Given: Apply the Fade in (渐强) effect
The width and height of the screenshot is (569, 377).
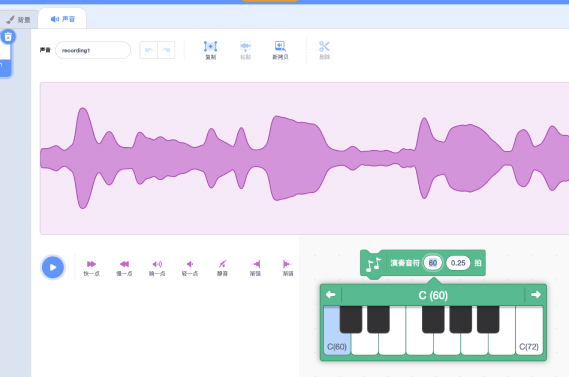Looking at the screenshot, I should 255,267.
